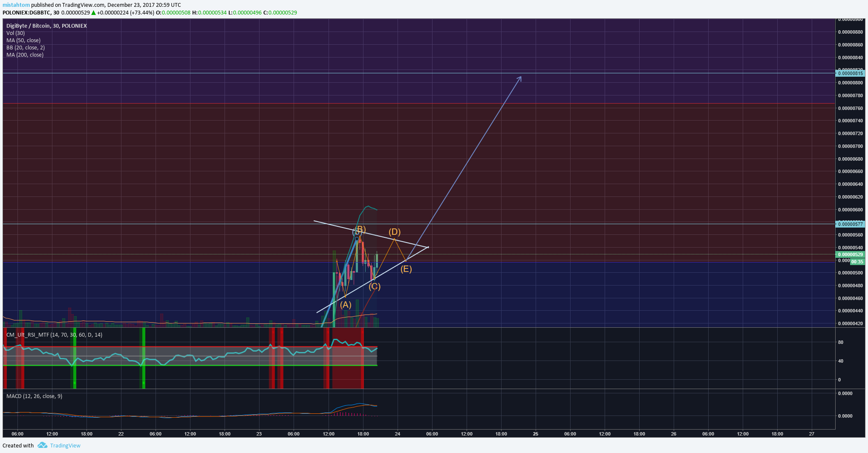Click the (C) wave label

[375, 286]
